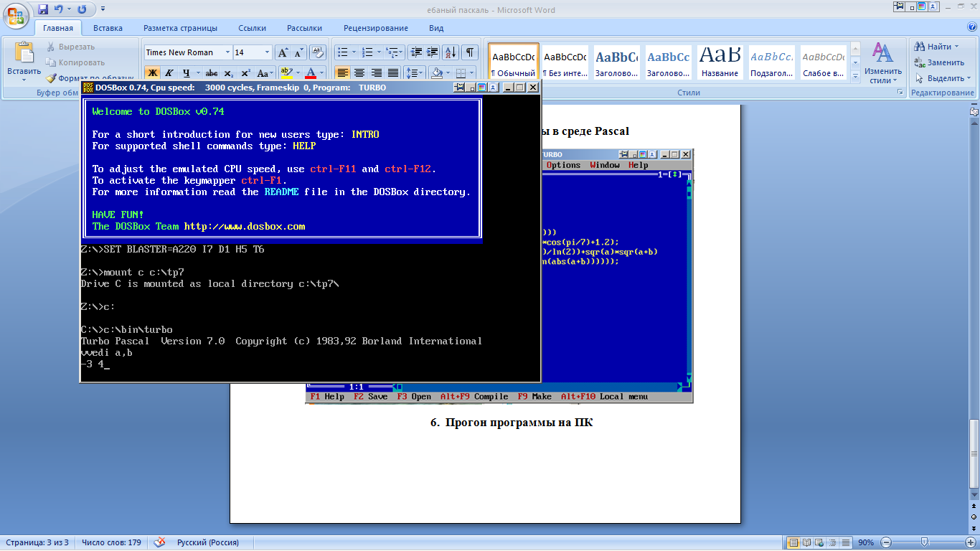Image resolution: width=980 pixels, height=551 pixels.
Task: Switch to the Ссылки ribbon tab
Action: pos(253,28)
